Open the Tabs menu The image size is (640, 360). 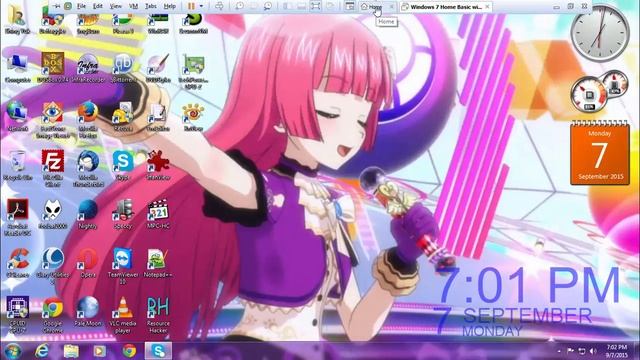[x=151, y=6]
